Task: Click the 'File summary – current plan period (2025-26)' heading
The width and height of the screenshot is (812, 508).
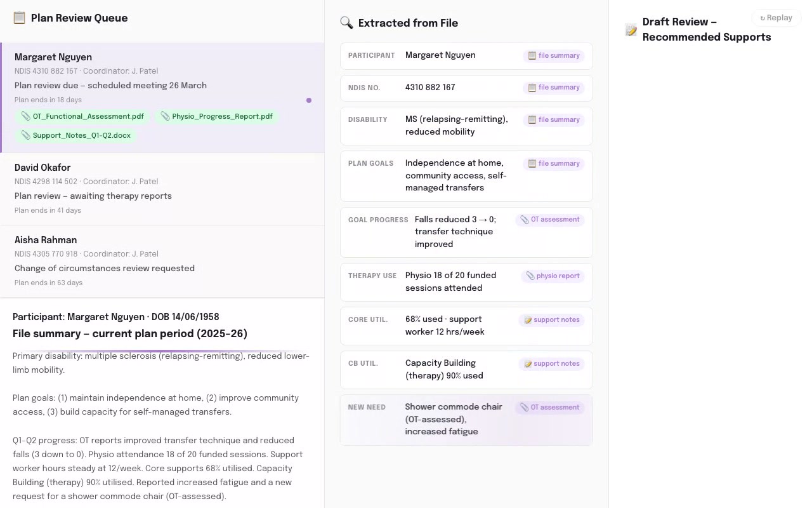Action: coord(130,334)
